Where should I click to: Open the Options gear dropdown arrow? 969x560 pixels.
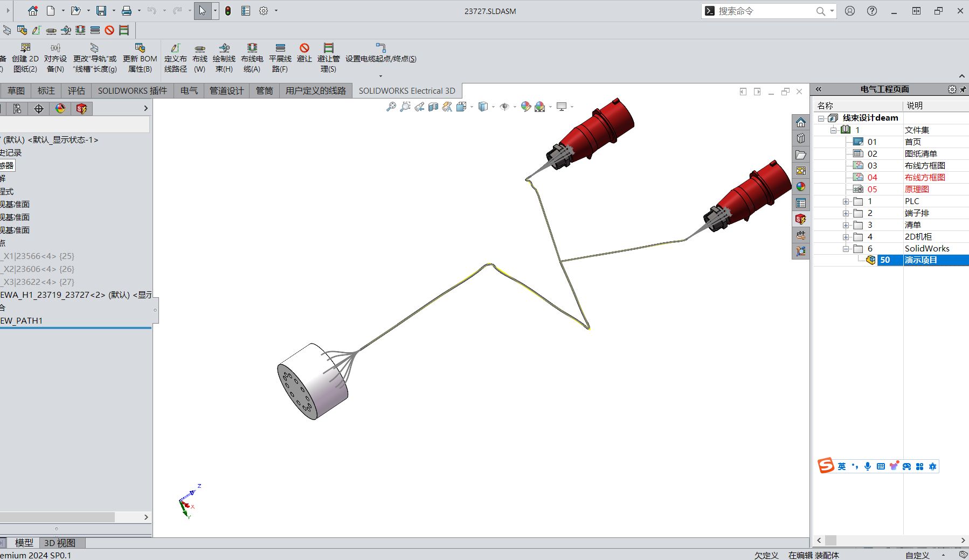276,11
